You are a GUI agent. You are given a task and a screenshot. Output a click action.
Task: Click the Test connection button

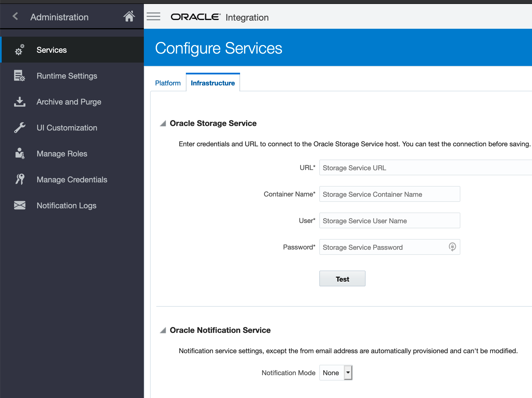click(x=342, y=278)
